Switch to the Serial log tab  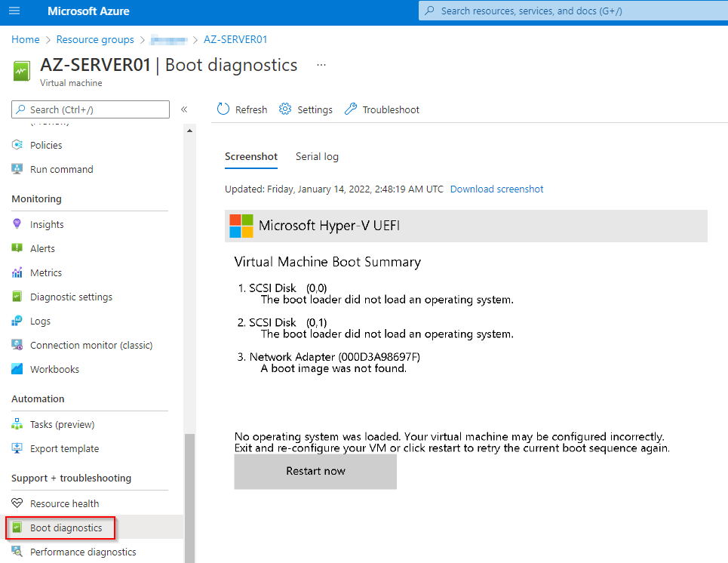[317, 156]
